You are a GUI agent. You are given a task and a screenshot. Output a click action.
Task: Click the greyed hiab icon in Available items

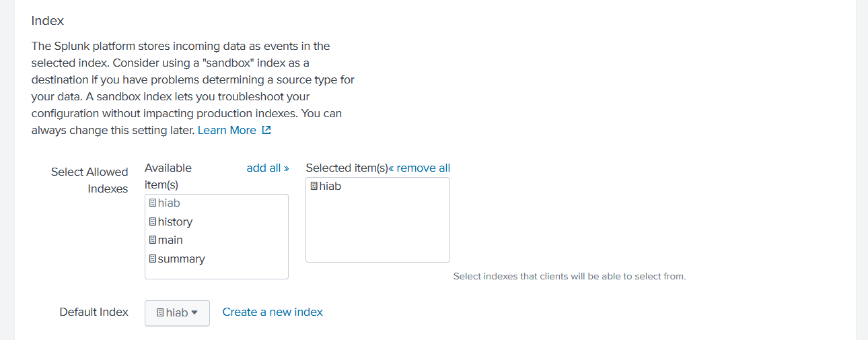pyautogui.click(x=152, y=203)
